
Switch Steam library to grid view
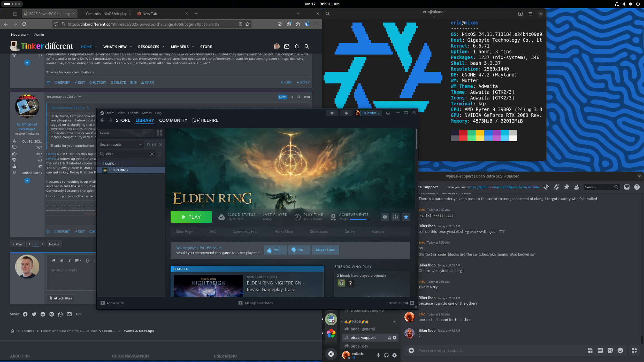(159, 133)
